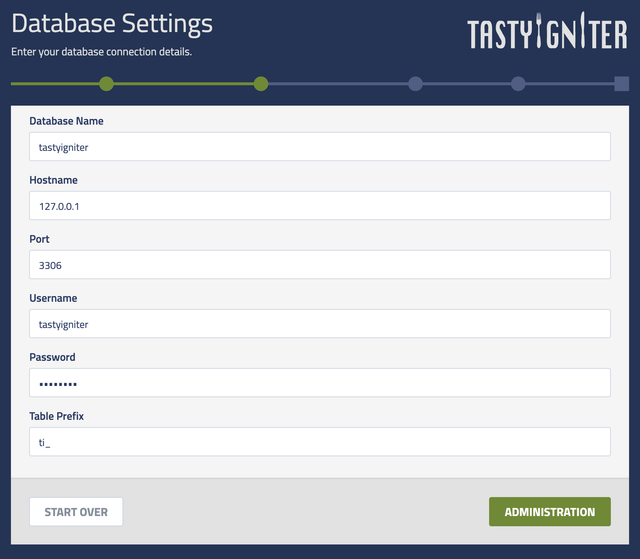Click the START OVER button
Screen dimensions: 640x559
[x=76, y=512]
